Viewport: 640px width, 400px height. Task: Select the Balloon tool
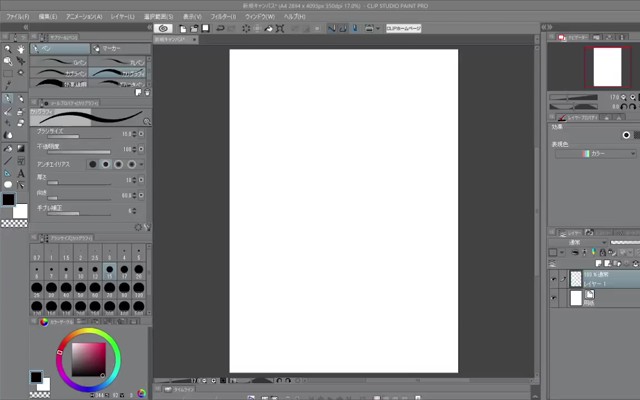click(8, 185)
